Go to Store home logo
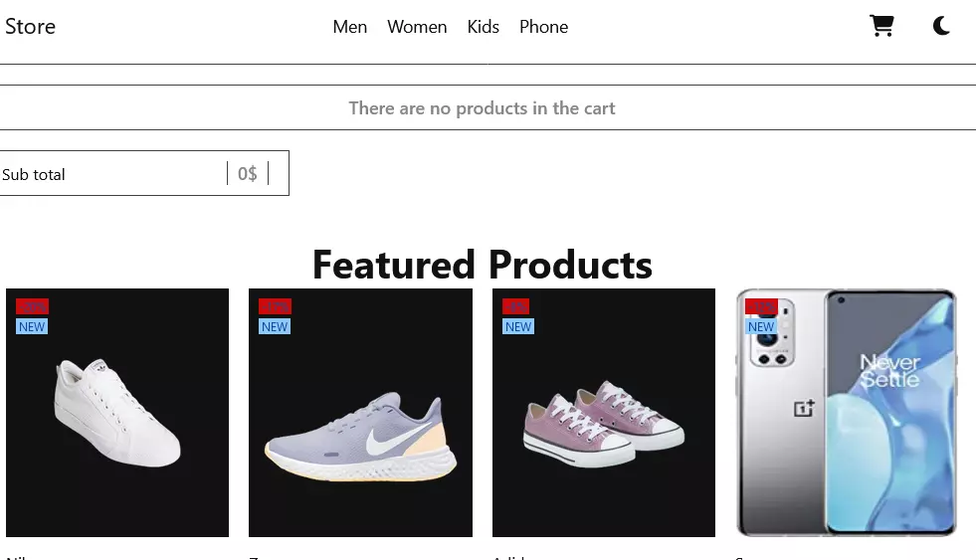 (30, 27)
